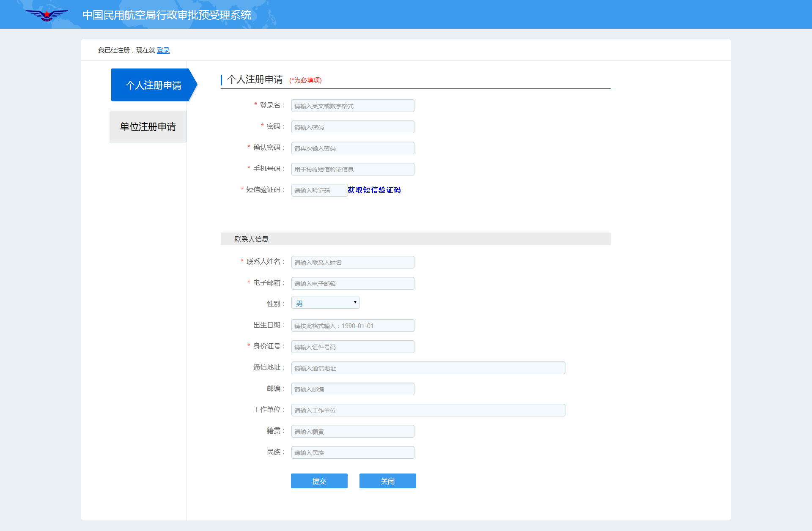Click the 出生日期 birth date field
Viewport: 812px width, 531px height.
(x=353, y=326)
